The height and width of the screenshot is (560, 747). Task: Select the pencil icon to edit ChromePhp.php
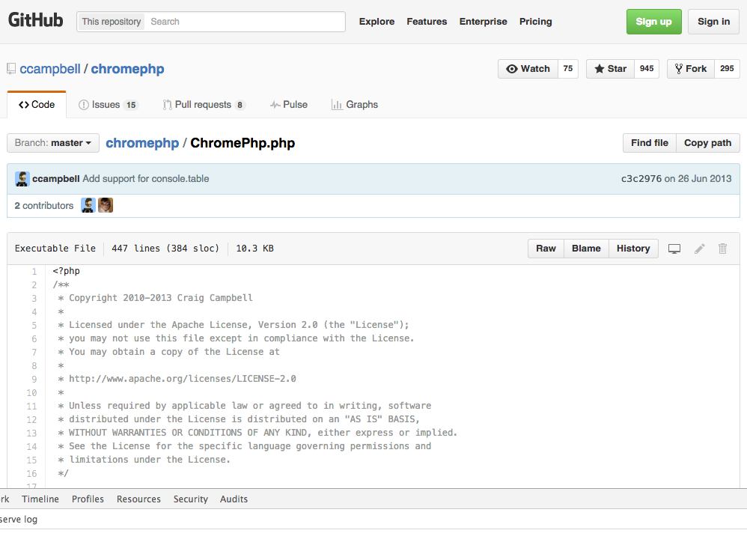tap(698, 248)
